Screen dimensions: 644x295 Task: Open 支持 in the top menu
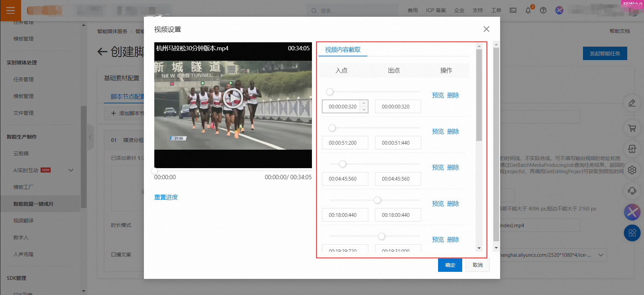coord(478,10)
